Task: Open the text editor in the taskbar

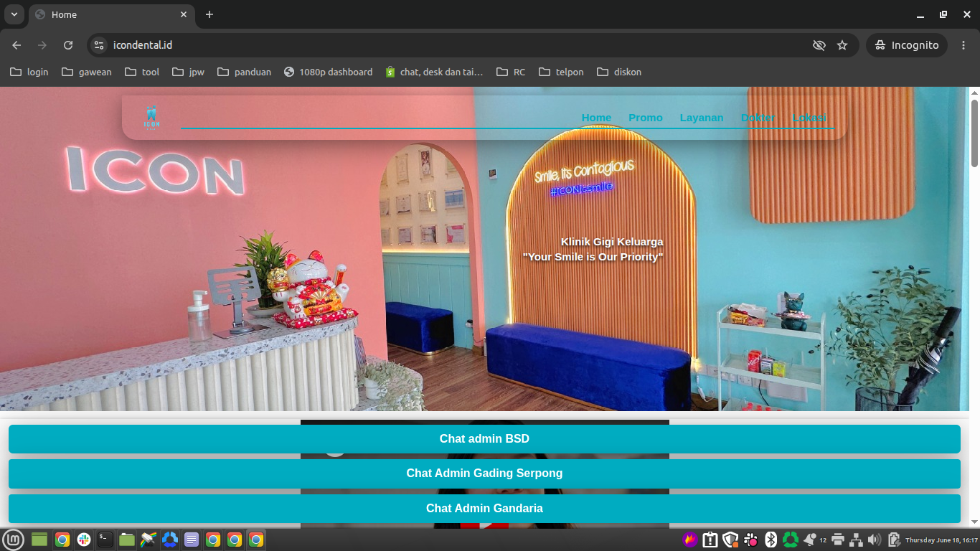Action: [x=192, y=540]
